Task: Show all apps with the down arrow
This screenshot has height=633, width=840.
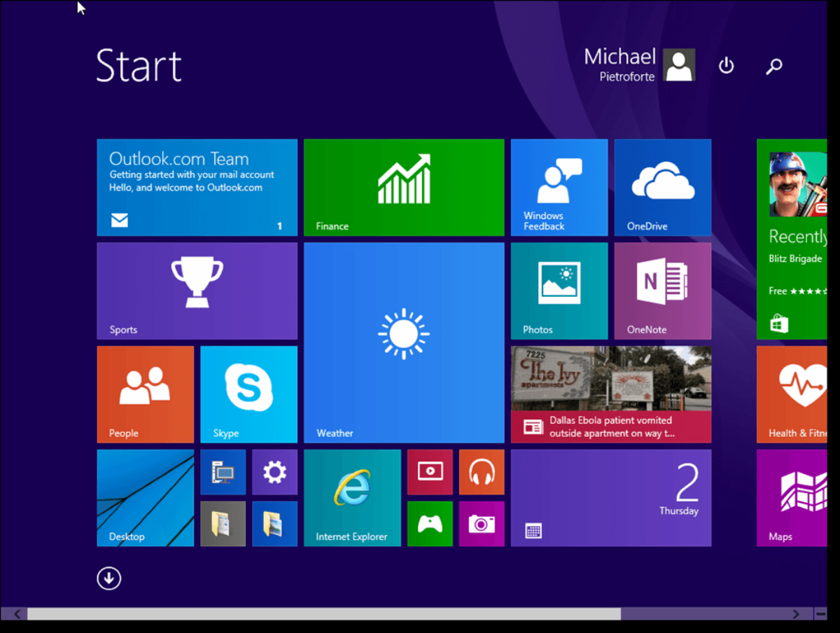Action: 109,578
